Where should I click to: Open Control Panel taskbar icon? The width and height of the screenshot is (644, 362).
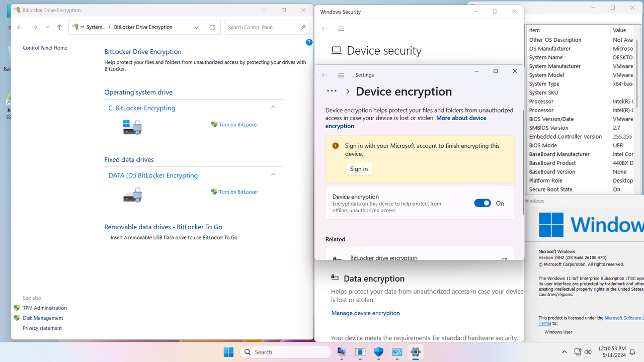point(397,352)
